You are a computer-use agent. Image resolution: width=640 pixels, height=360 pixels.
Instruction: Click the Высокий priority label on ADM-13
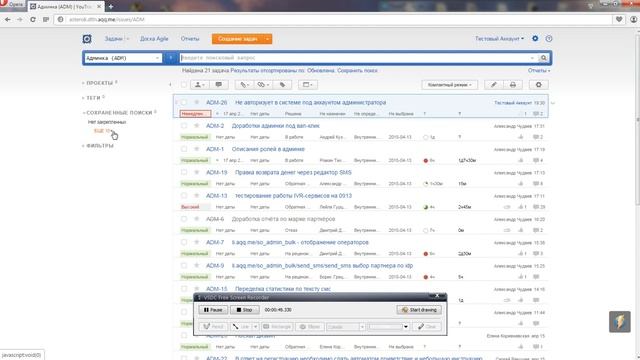[190, 207]
